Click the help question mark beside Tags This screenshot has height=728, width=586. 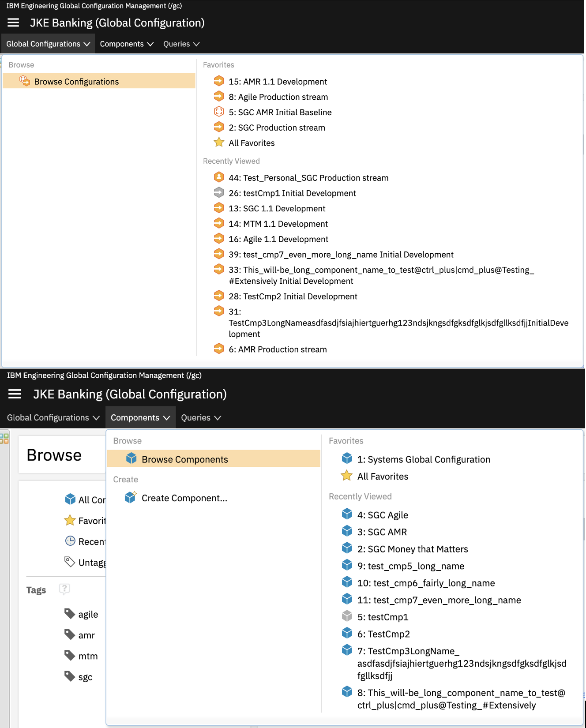click(64, 589)
